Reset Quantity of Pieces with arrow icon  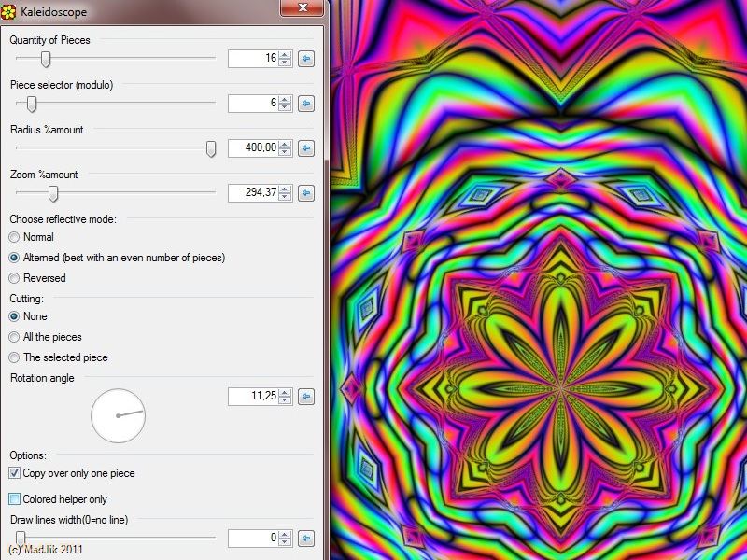[x=306, y=59]
